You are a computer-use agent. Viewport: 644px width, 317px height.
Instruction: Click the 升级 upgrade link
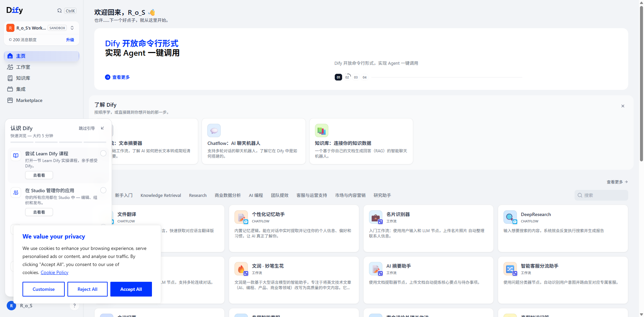tap(70, 40)
